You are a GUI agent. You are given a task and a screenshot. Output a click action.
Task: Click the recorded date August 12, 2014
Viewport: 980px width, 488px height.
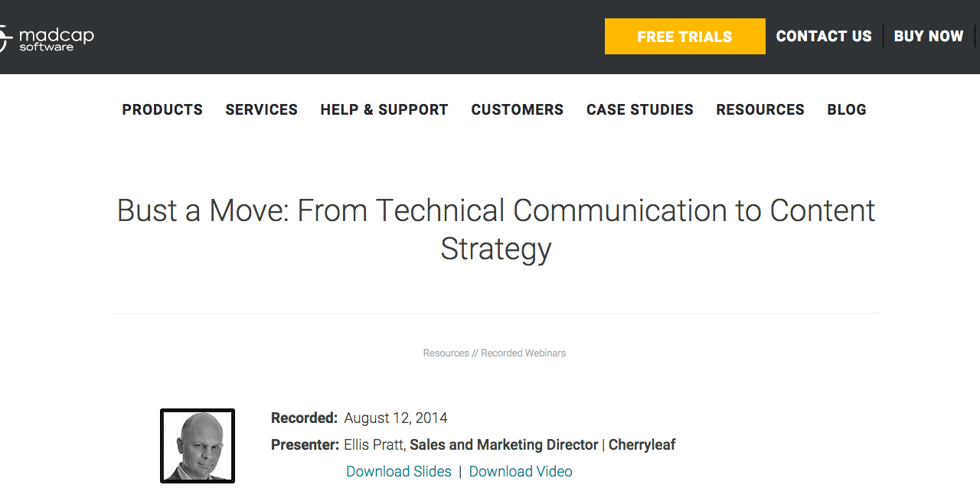click(396, 418)
